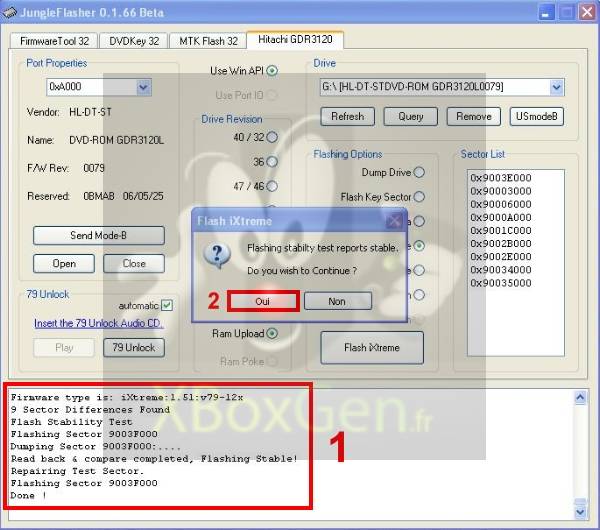Click the Send Mode-B button
The height and width of the screenshot is (530, 600).
99,235
